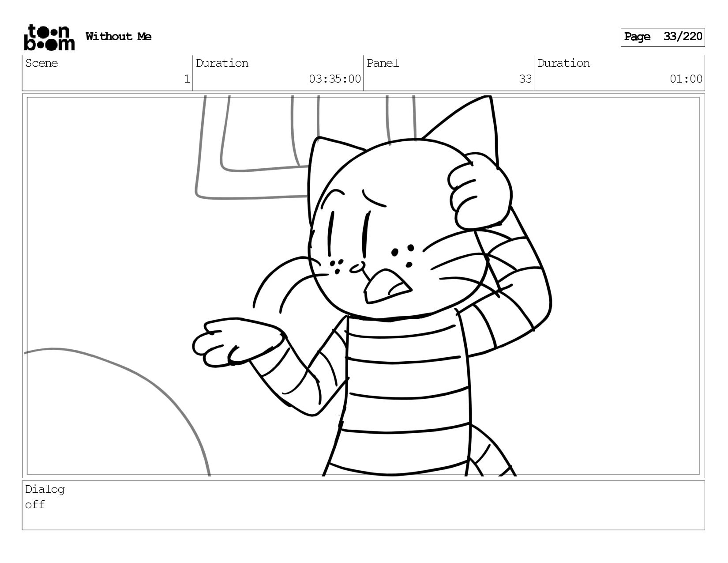Screen dimensions: 728x563
Task: Select the 'Panel' header label
Action: pos(383,63)
